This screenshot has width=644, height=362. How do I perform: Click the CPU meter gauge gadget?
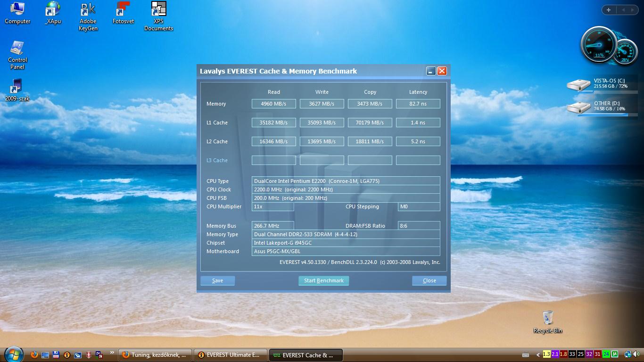[x=599, y=45]
